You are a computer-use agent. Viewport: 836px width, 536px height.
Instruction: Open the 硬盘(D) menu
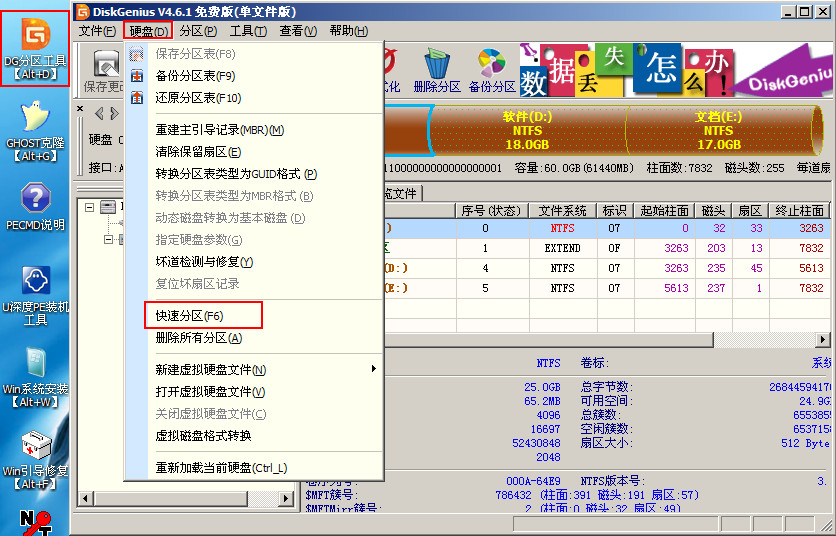click(x=149, y=31)
